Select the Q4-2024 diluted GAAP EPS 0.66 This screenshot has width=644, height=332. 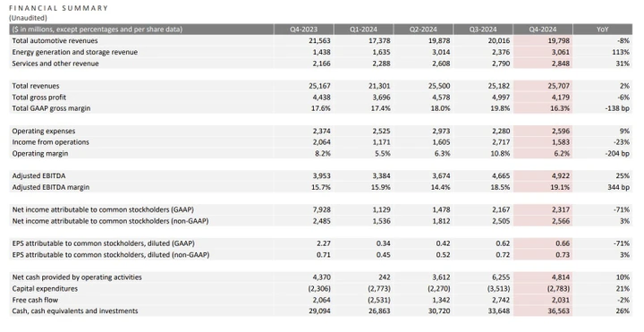pos(563,243)
